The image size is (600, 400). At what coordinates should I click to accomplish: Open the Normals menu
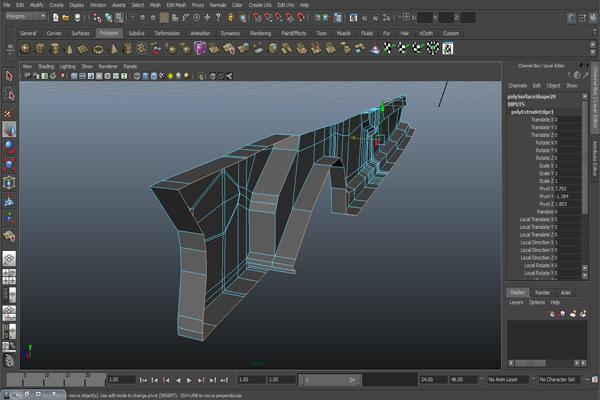218,5
